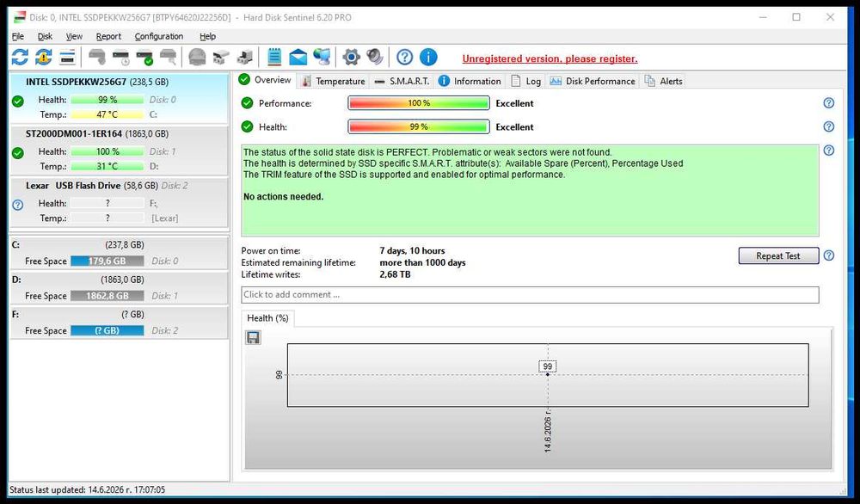Click help icon beside Health bar
This screenshot has height=504, width=860.
click(829, 126)
